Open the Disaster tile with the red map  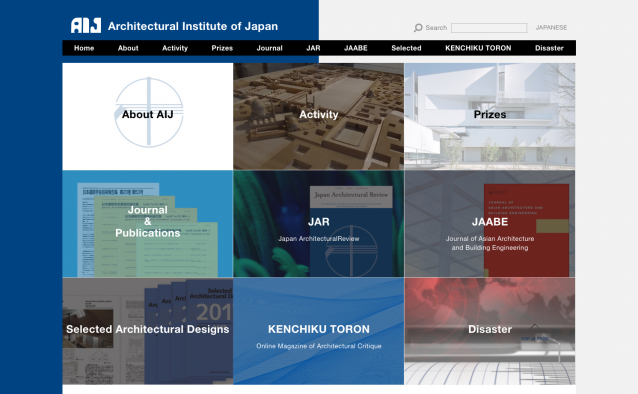490,331
